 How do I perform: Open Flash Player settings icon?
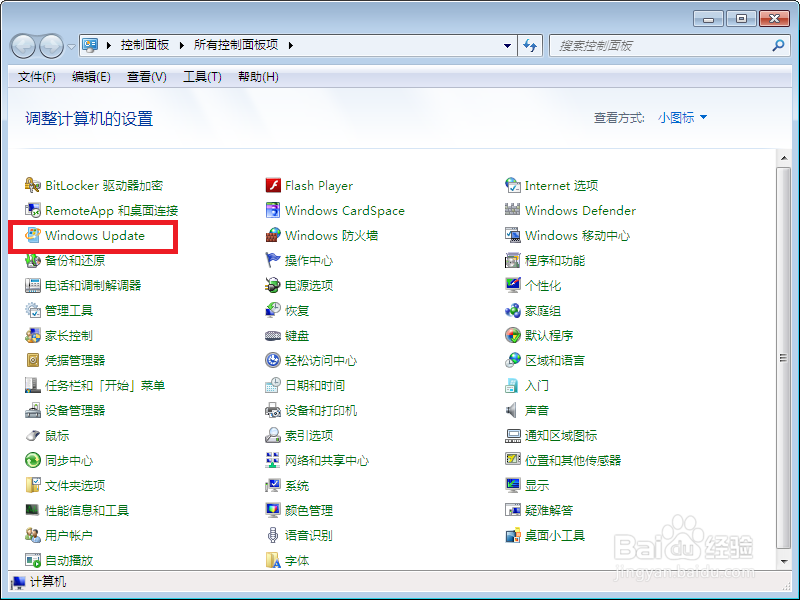point(273,185)
